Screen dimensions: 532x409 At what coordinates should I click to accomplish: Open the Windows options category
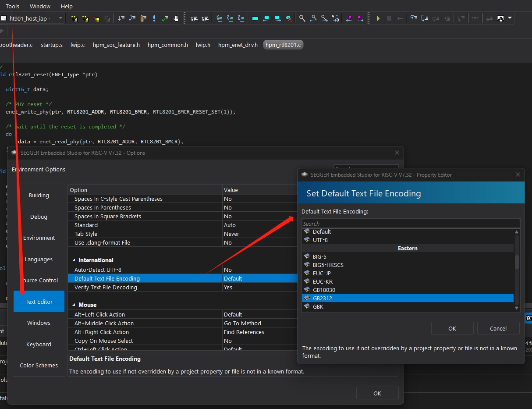click(x=39, y=323)
